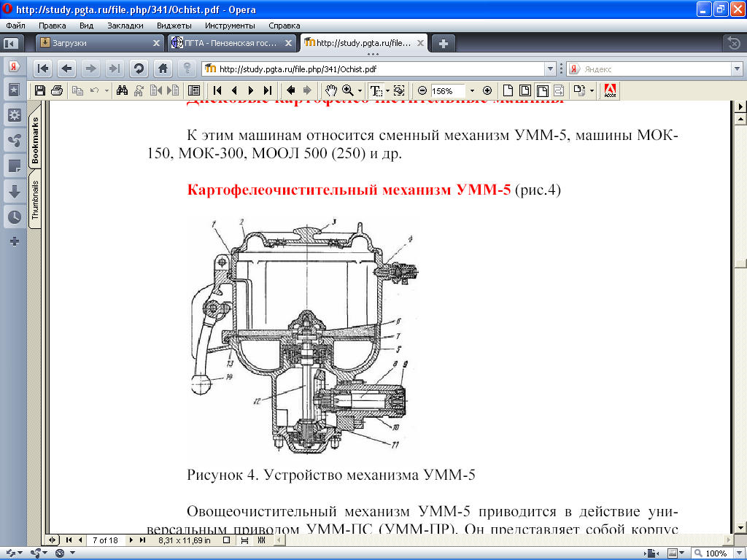Screen dimensions: 747x560
Task: Expand the Yandex search engine dropdown
Action: [736, 69]
